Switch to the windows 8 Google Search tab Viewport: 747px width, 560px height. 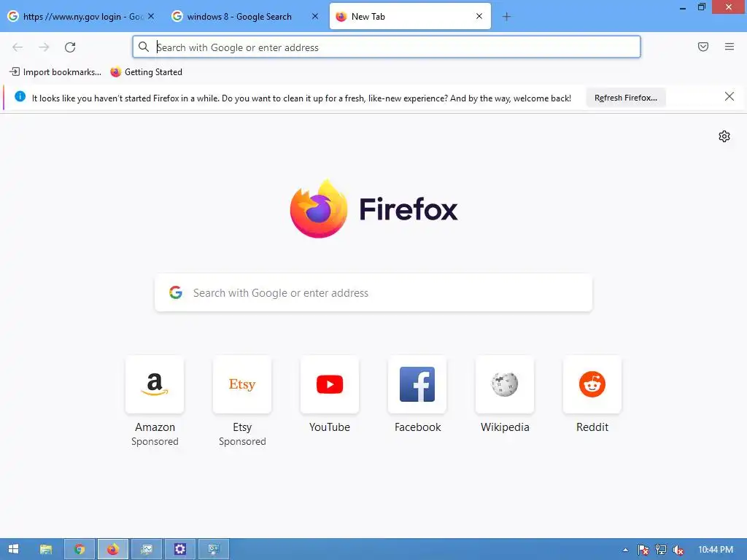click(x=245, y=17)
